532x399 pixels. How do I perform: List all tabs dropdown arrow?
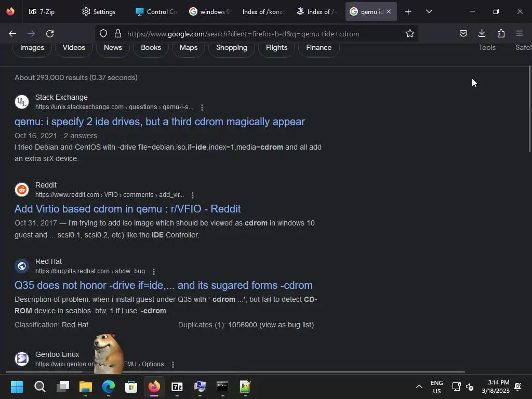(x=429, y=12)
